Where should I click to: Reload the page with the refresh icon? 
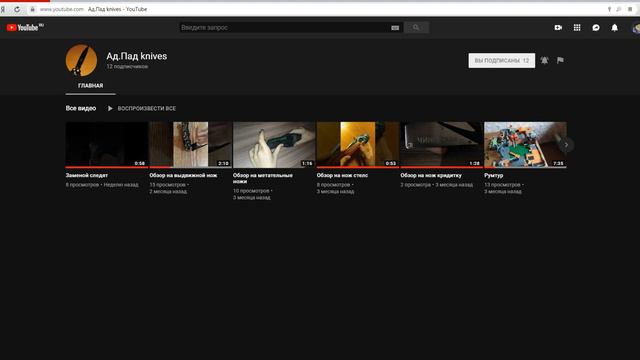(17, 9)
